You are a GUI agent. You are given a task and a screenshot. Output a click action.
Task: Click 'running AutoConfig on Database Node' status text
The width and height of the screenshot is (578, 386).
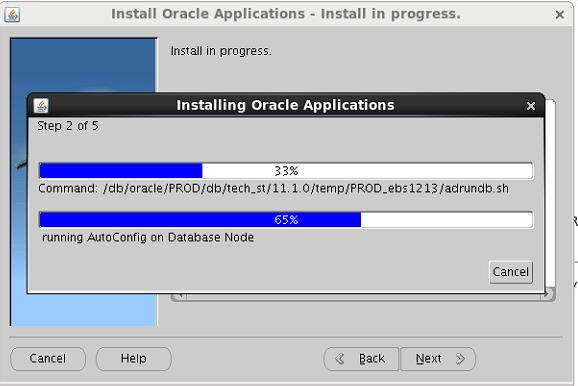coord(148,237)
